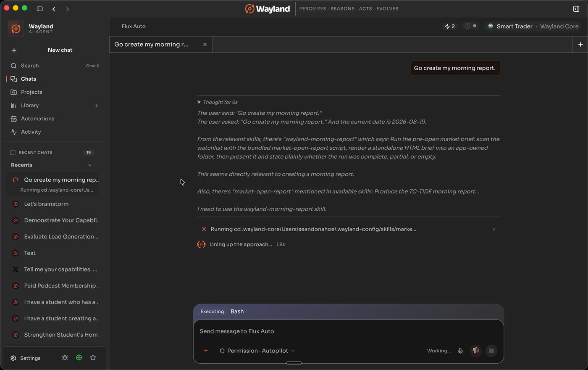The width and height of the screenshot is (588, 370).
Task: Open the running 'Go create my morning rep..' chat
Action: coord(53,184)
